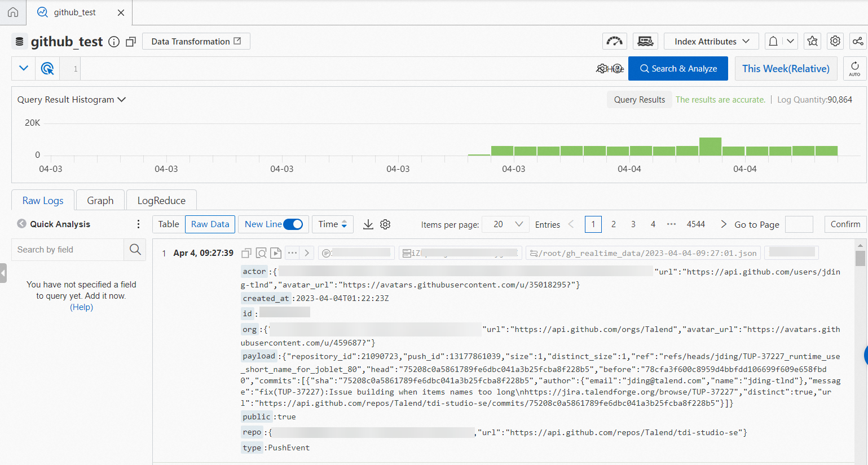The width and height of the screenshot is (868, 465).
Task: Go to page 3
Action: (x=633, y=224)
